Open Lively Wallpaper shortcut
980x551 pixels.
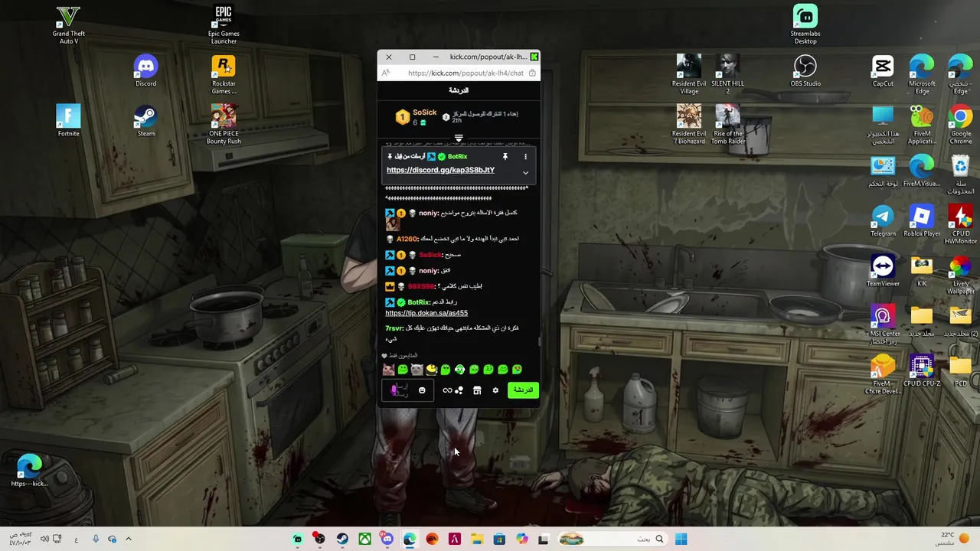(961, 275)
